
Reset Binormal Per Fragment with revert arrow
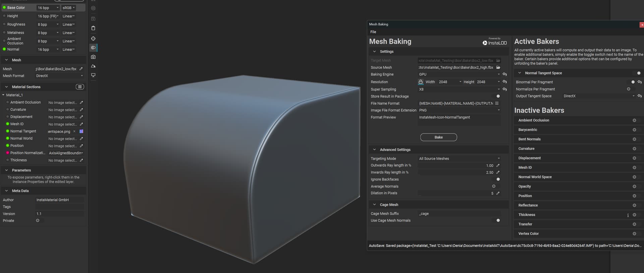640,82
